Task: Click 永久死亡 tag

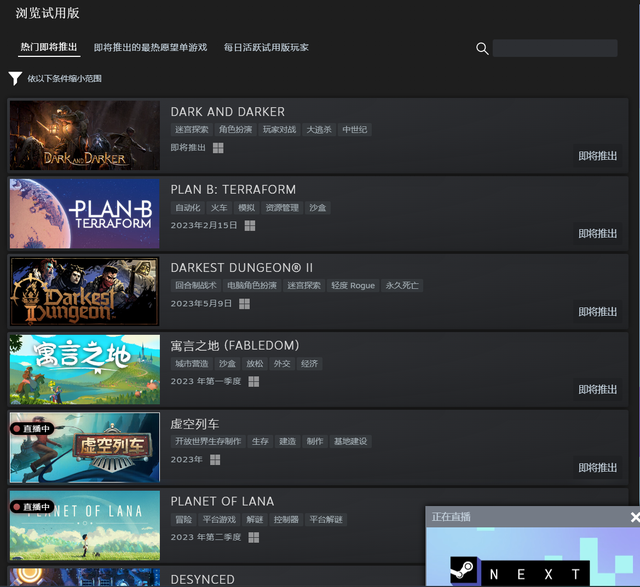Action: click(402, 285)
